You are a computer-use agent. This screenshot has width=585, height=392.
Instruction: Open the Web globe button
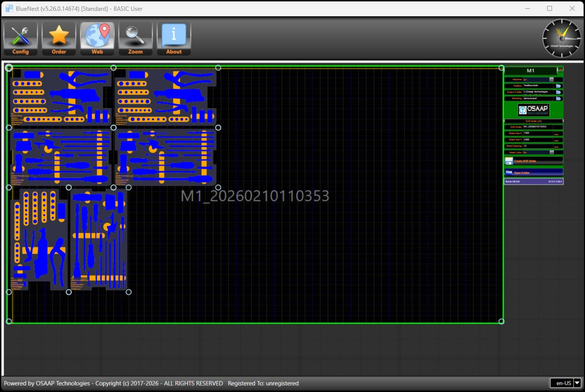(x=97, y=38)
